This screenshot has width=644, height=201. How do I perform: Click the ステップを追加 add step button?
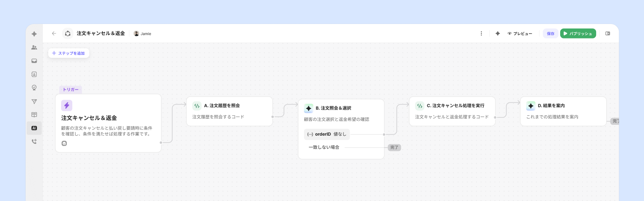click(x=69, y=53)
